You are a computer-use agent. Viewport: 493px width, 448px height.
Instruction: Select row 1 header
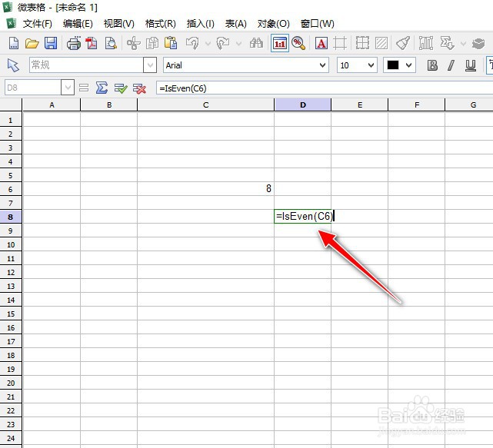click(11, 120)
